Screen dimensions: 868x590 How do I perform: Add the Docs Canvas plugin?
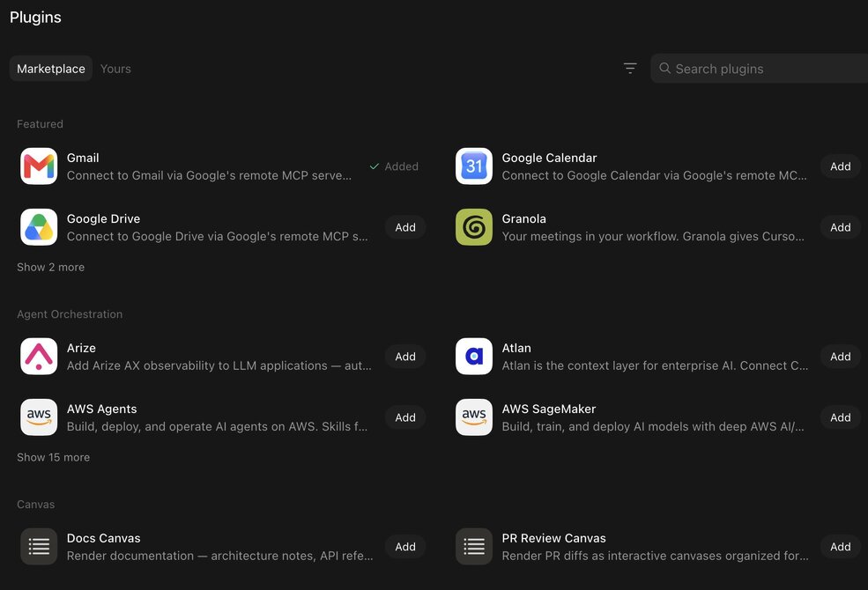(405, 546)
